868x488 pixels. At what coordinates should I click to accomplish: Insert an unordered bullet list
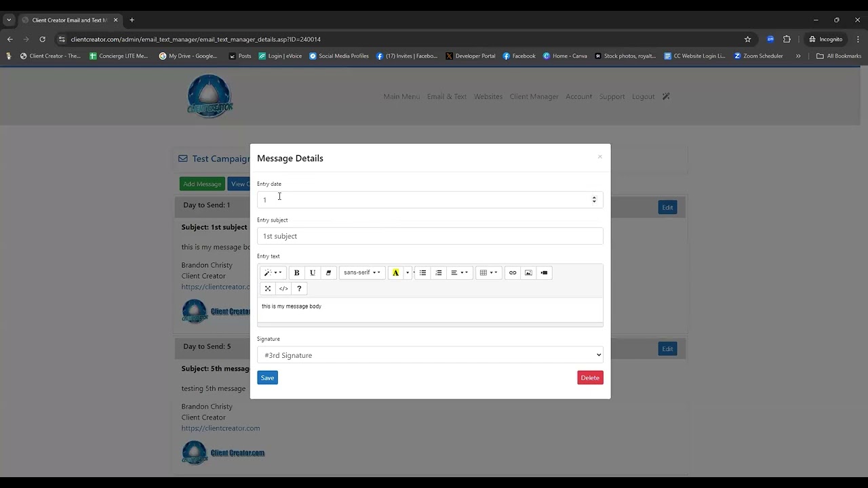click(422, 272)
